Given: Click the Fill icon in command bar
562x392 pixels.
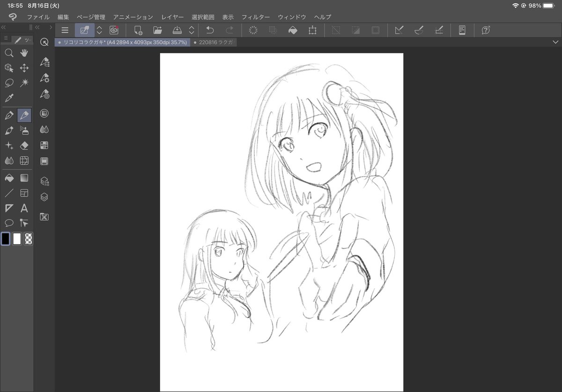Looking at the screenshot, I should 293,30.
